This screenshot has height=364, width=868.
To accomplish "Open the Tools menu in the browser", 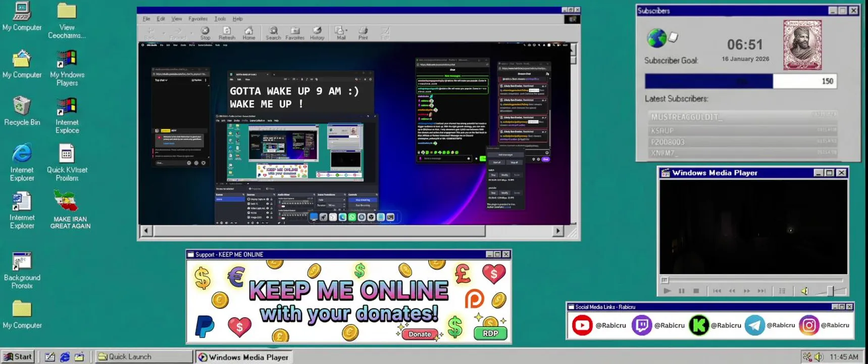I will (220, 19).
